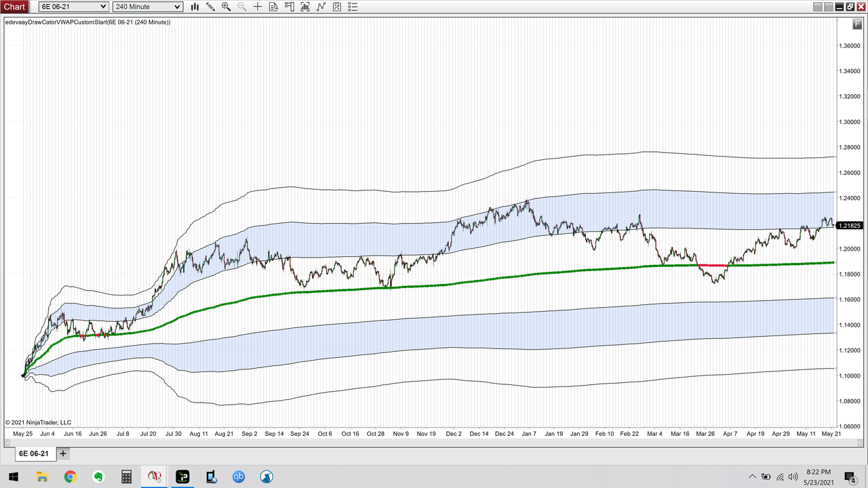The width and height of the screenshot is (868, 488).
Task: Open the Chart menu button
Action: coord(14,6)
